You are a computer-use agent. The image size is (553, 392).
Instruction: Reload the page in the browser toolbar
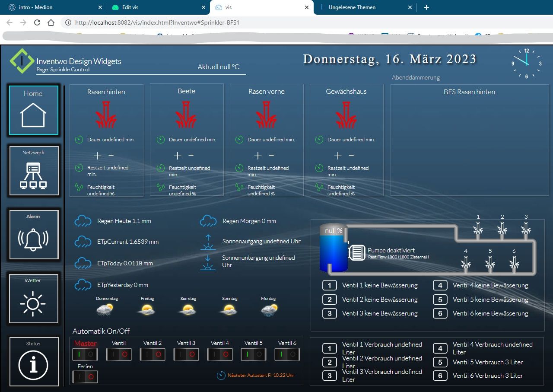[x=37, y=22]
